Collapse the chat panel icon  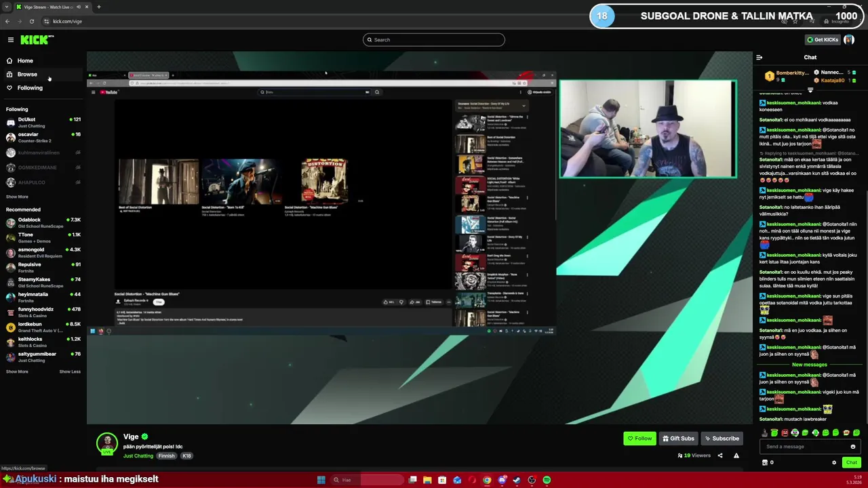pyautogui.click(x=759, y=58)
